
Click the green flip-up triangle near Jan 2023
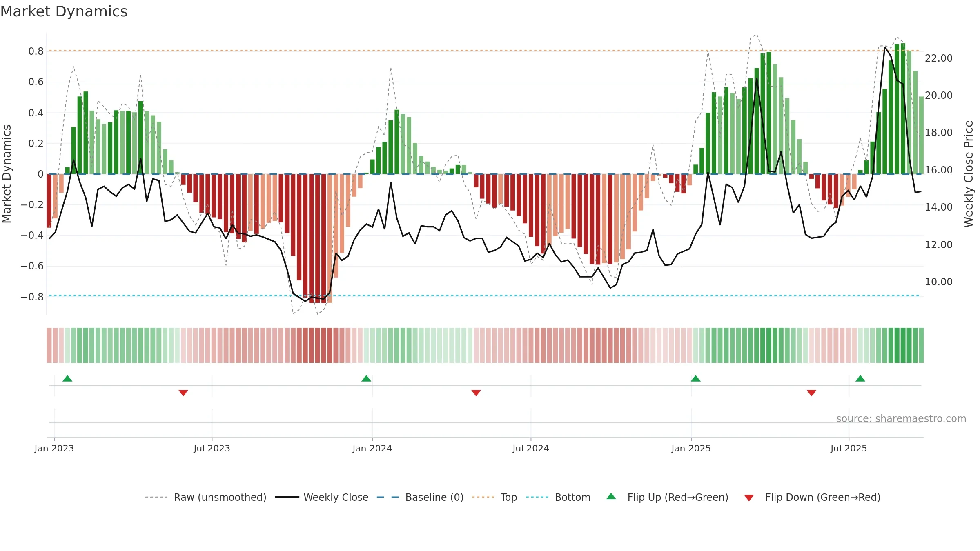(67, 378)
